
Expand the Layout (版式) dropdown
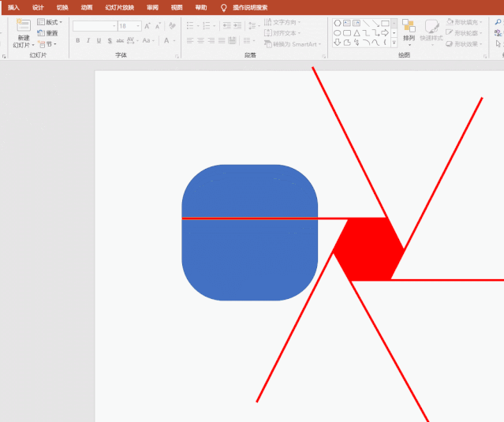(x=50, y=22)
